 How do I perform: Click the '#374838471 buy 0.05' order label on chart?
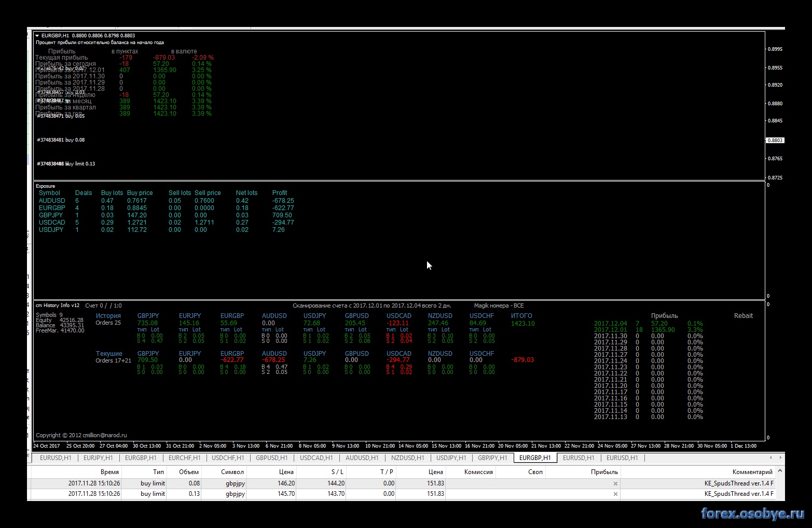tap(61, 116)
